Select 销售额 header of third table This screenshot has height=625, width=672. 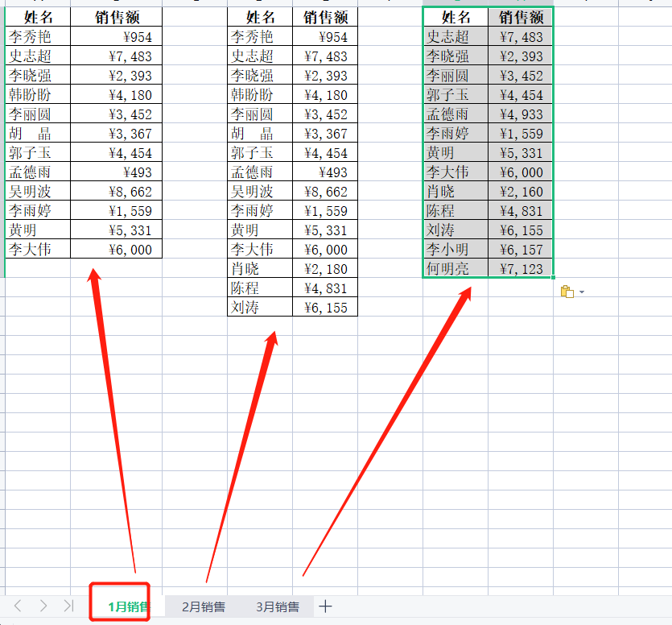[x=521, y=17]
